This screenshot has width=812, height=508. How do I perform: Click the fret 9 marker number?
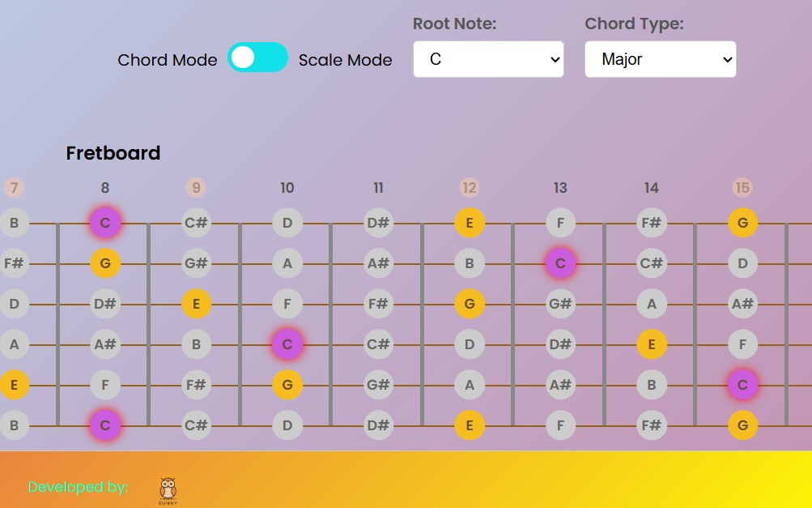tap(196, 188)
